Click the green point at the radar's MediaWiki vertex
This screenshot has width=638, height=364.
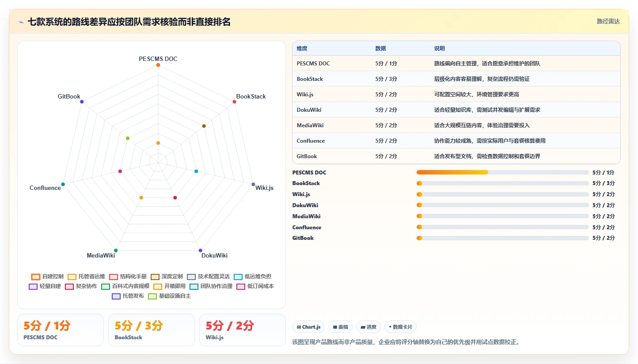116,250
